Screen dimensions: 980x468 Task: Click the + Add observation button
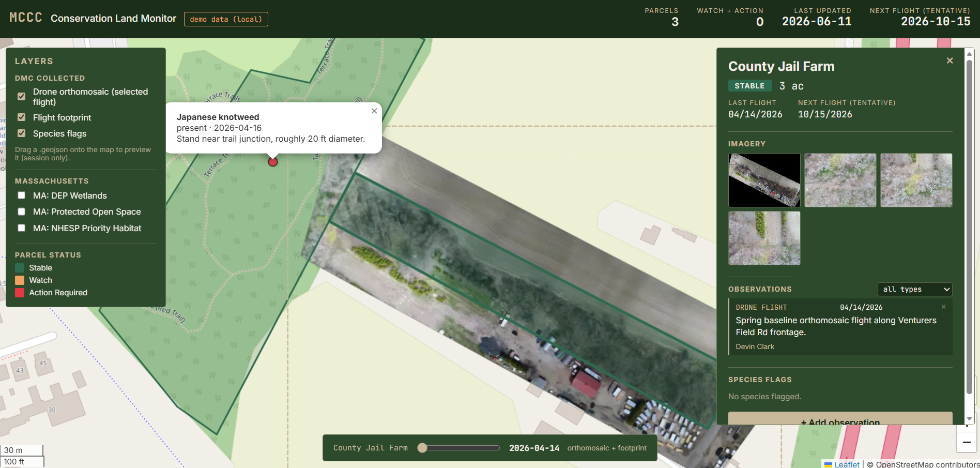(x=840, y=419)
